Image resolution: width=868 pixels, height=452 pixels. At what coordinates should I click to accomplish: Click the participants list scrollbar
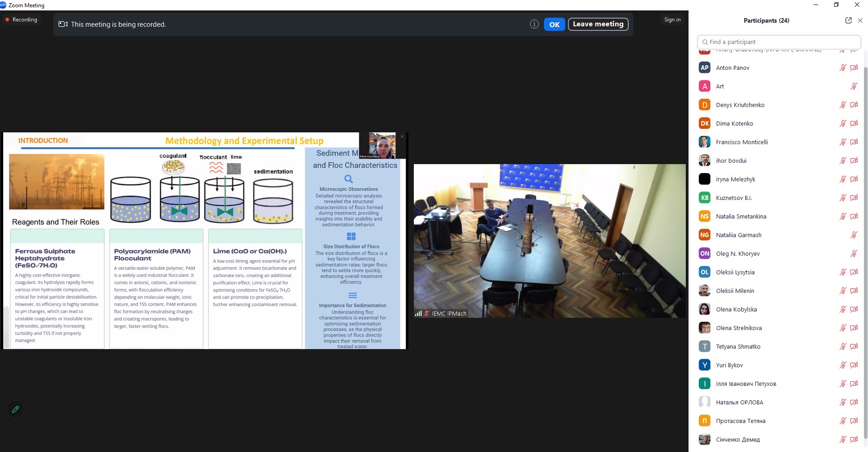pyautogui.click(x=865, y=227)
